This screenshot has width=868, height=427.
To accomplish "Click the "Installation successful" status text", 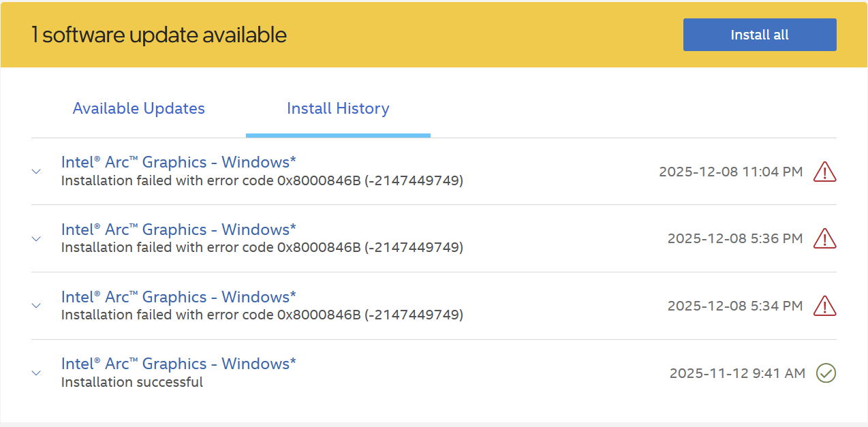I will [x=132, y=382].
